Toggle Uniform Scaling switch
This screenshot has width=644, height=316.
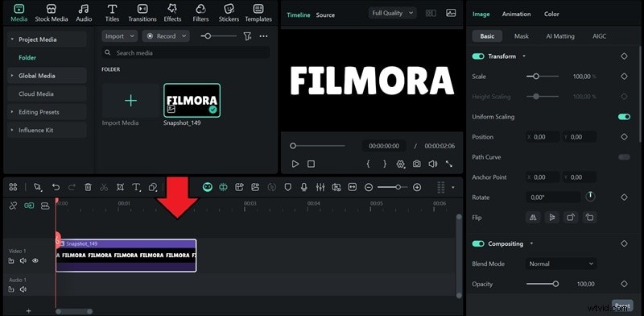pyautogui.click(x=624, y=117)
